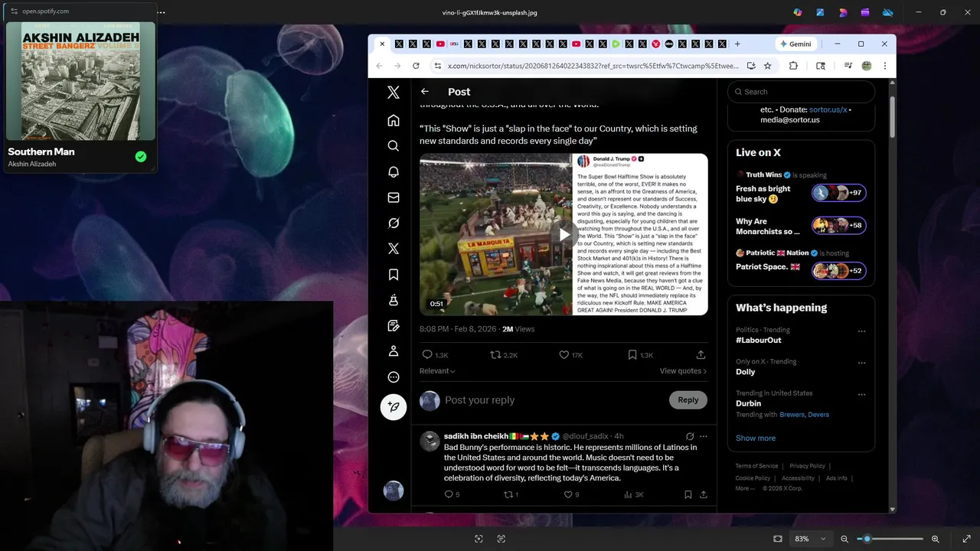This screenshot has width=980, height=551.
Task: Open More circle icon in X sidebar
Action: click(394, 377)
